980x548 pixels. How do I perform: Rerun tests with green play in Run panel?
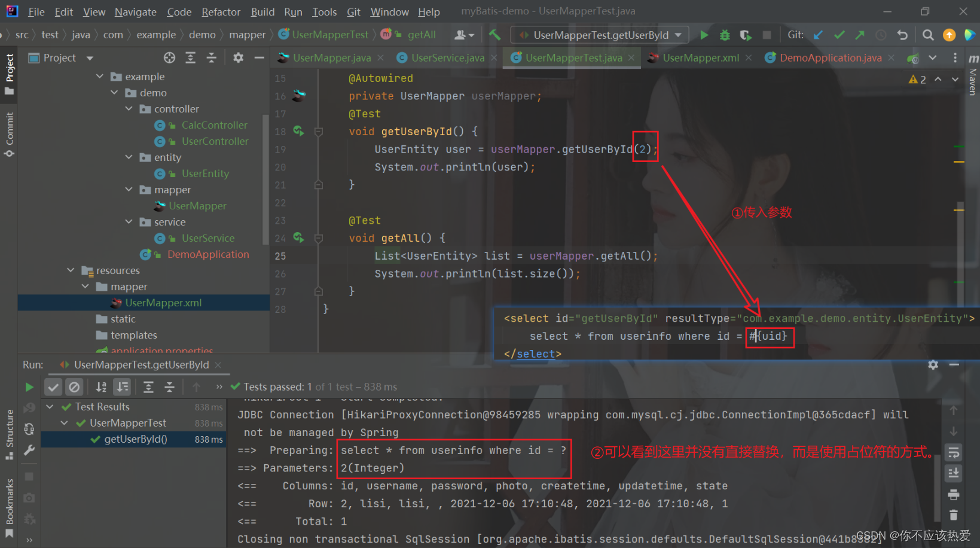[28, 386]
